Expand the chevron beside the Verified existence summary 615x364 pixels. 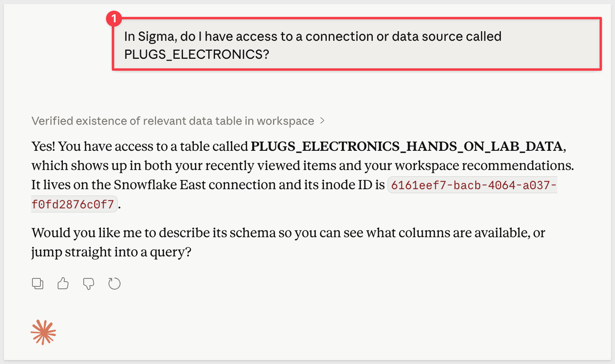[x=322, y=121]
